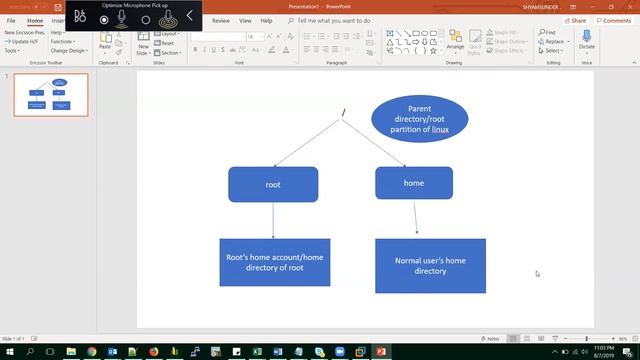
Task: Select the Text Box shape tool
Action: tap(390, 33)
